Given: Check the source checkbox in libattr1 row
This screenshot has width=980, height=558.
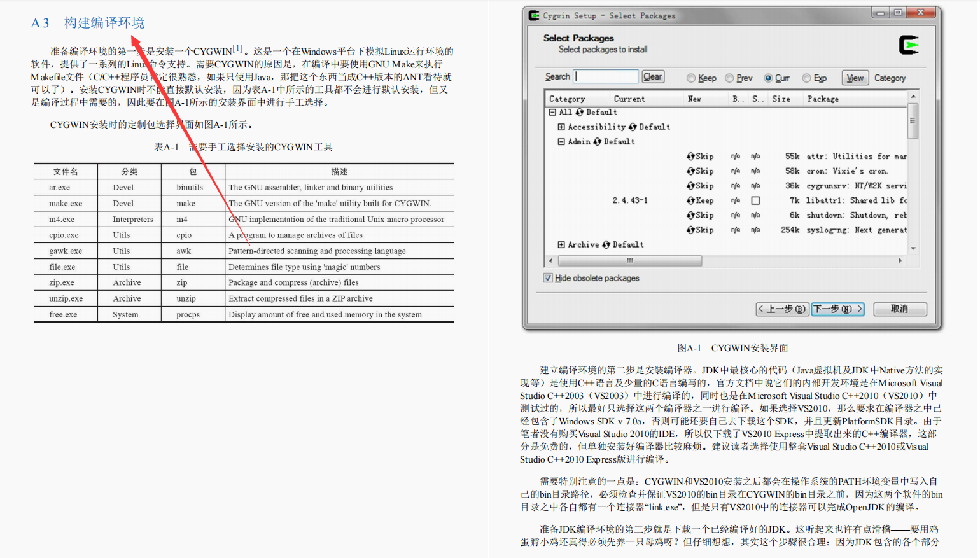Looking at the screenshot, I should click(755, 200).
